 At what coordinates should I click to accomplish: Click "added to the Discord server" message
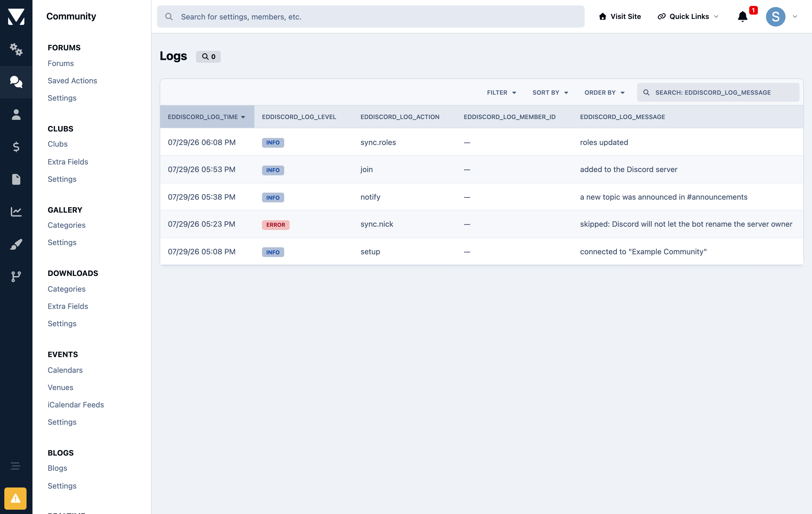628,169
